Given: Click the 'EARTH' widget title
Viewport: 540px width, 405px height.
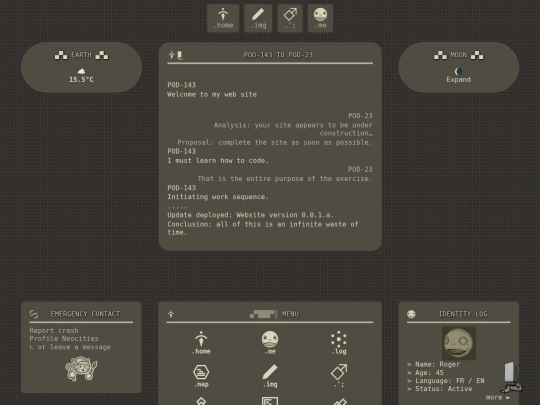Looking at the screenshot, I should [81, 55].
